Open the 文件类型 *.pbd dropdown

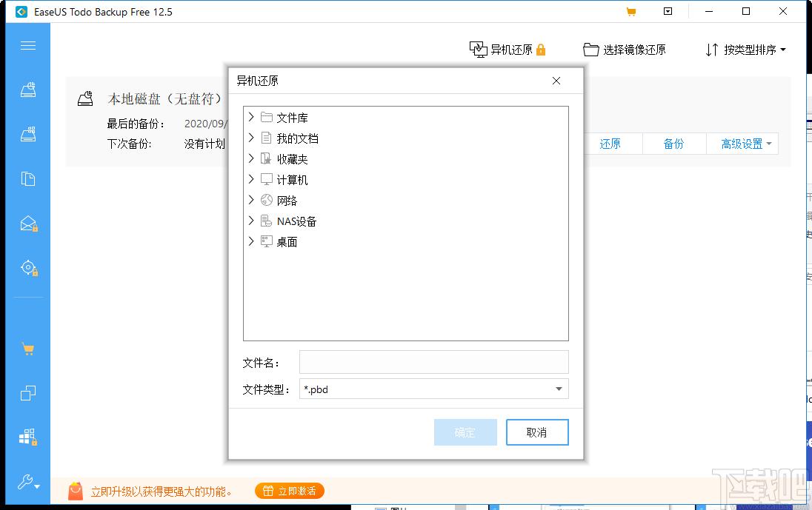point(434,389)
